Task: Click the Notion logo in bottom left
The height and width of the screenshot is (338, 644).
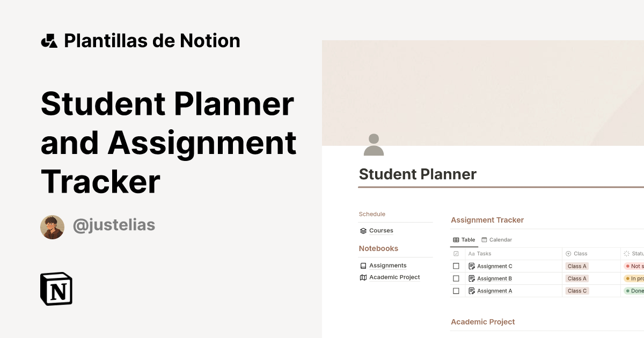Action: (x=56, y=289)
